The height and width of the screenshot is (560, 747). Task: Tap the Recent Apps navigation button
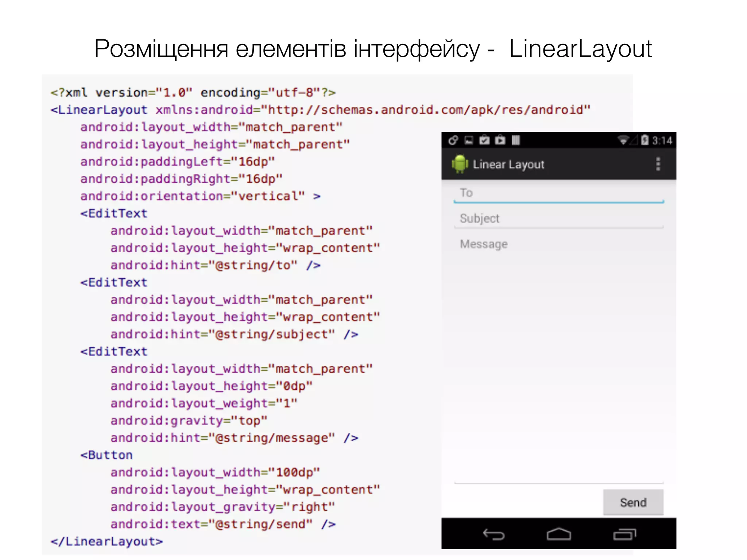[624, 534]
